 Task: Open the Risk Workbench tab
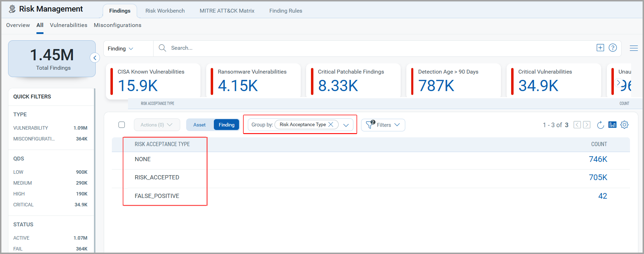pos(165,11)
